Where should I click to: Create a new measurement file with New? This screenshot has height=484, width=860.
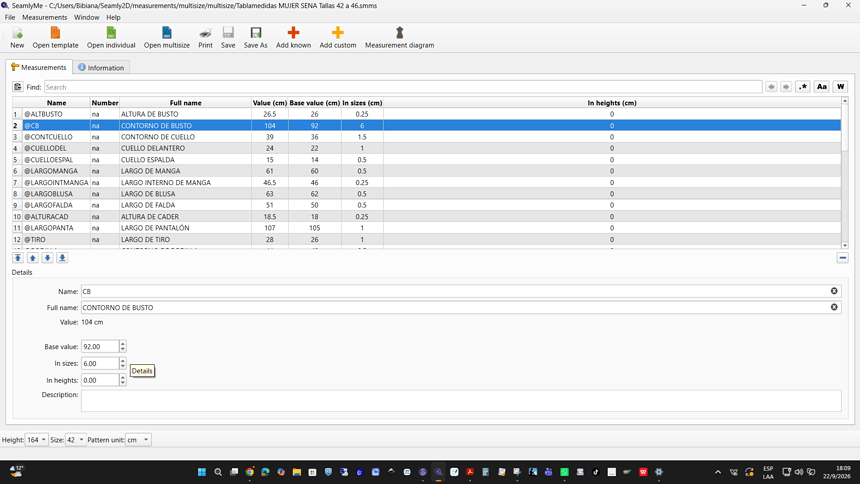pyautogui.click(x=17, y=38)
